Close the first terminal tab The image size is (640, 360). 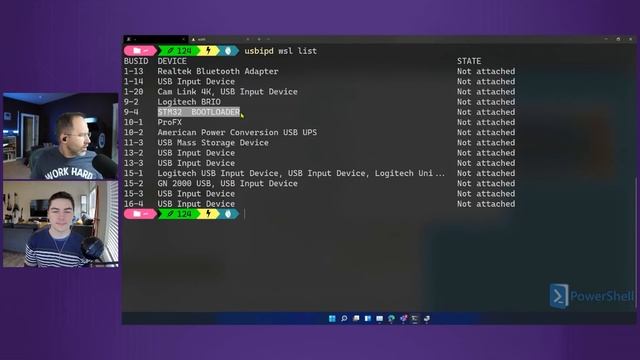(183, 39)
